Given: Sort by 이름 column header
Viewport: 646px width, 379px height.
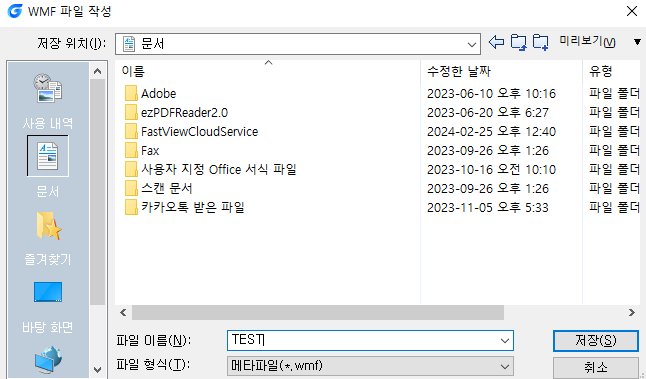Looking at the screenshot, I should click(x=267, y=71).
